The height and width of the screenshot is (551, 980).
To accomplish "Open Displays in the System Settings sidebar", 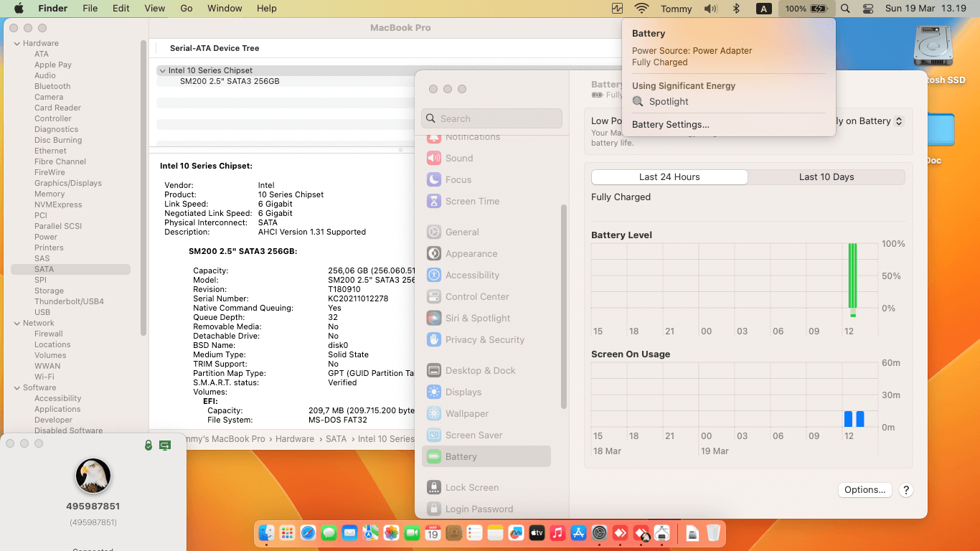I will [x=463, y=392].
